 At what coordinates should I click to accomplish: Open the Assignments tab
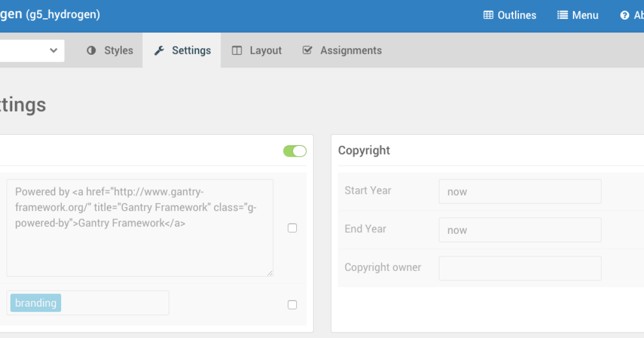coord(350,50)
